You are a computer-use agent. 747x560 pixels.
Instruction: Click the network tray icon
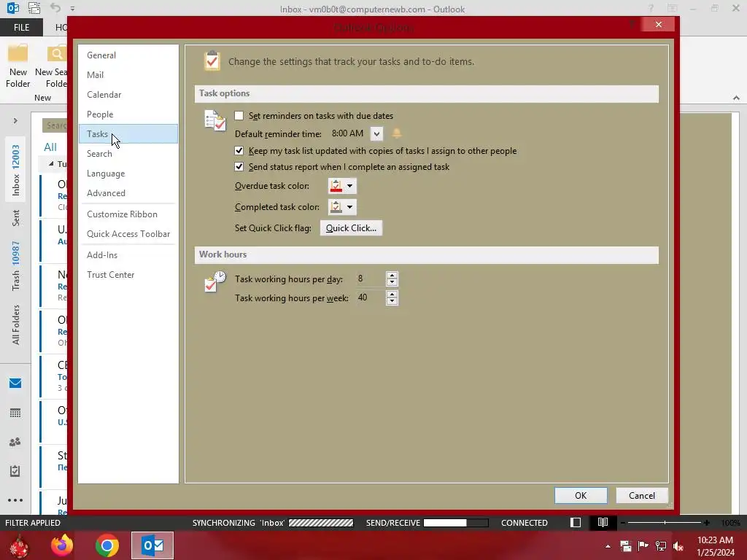point(661,546)
